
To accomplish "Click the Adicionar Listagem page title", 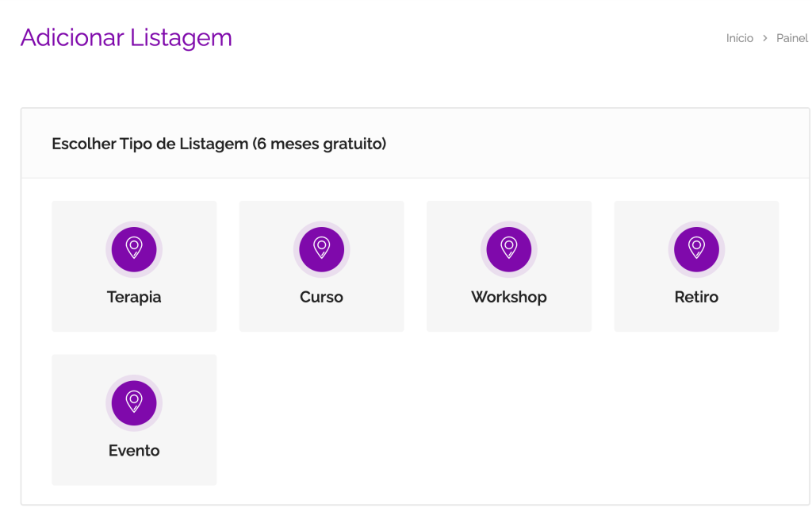I will tap(126, 37).
